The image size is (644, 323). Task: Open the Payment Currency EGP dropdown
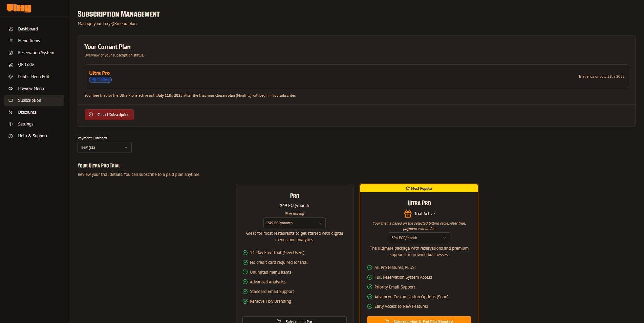coord(105,147)
